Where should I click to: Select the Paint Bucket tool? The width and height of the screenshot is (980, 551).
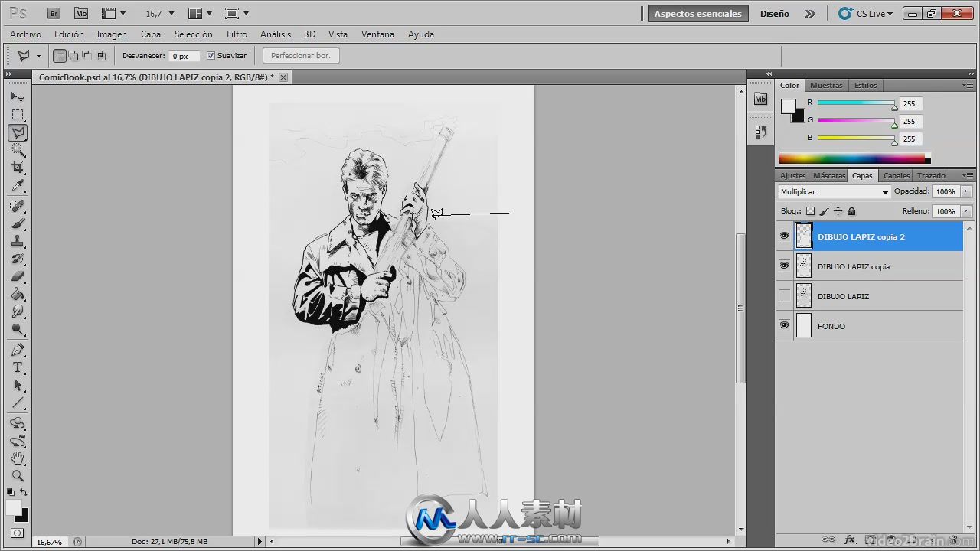point(18,294)
